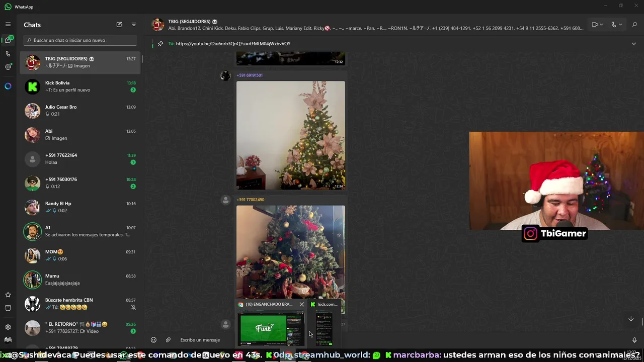The width and height of the screenshot is (644, 362).
Task: Open the pinned youtu.be link
Action: (233, 44)
